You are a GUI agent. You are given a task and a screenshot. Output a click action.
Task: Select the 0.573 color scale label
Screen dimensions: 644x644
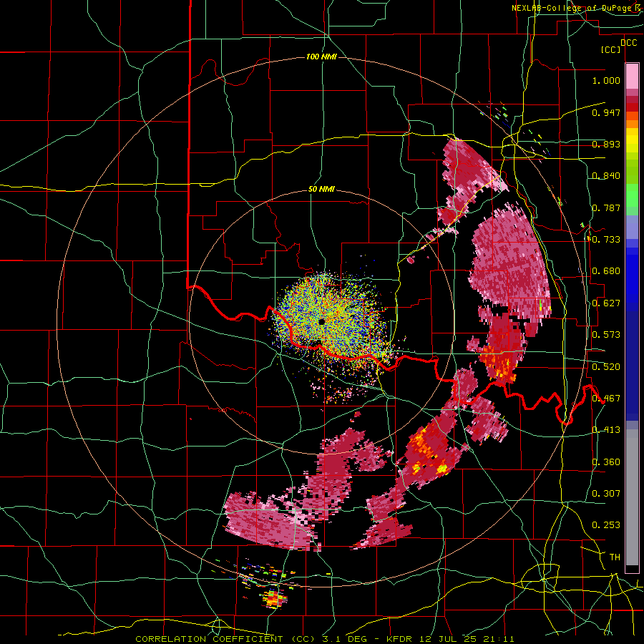(x=606, y=335)
